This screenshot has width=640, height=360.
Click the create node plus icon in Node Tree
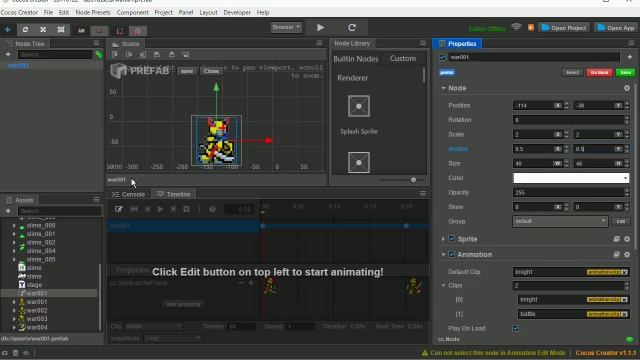click(x=8, y=54)
